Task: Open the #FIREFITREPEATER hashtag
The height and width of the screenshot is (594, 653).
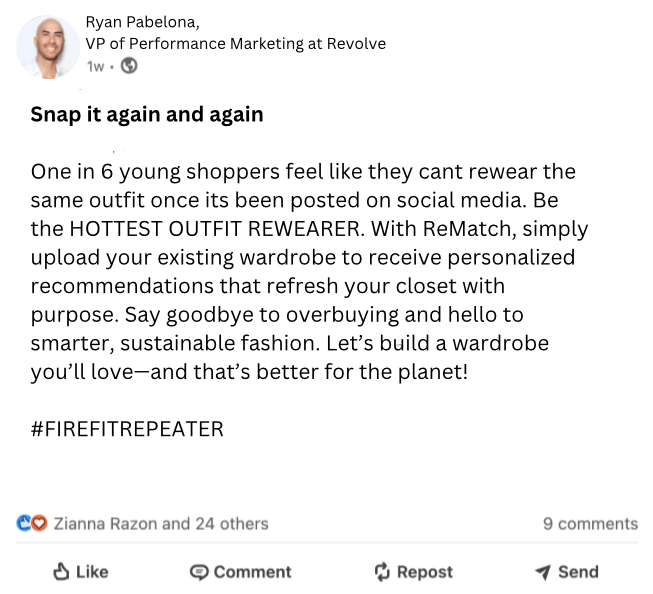Action: 127,429
